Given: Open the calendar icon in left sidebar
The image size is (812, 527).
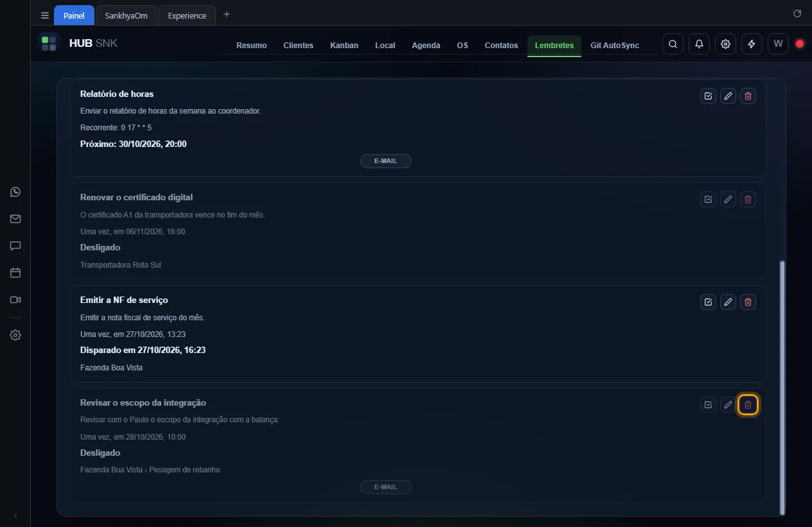Looking at the screenshot, I should click(15, 273).
